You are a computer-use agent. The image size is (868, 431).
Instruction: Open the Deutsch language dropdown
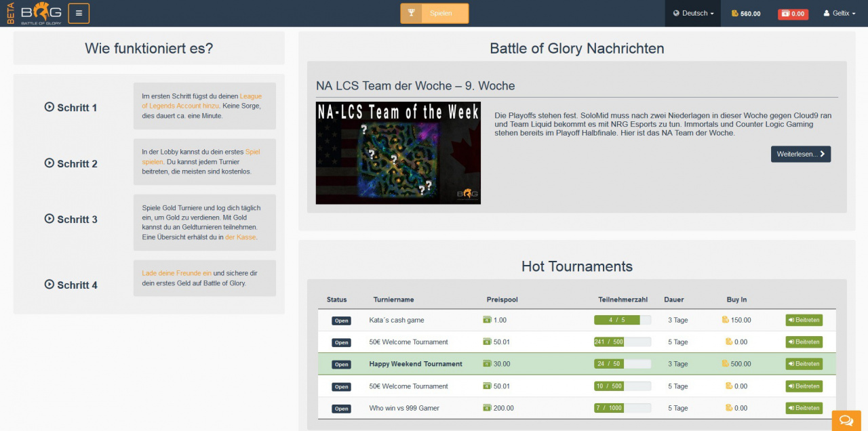pos(693,14)
